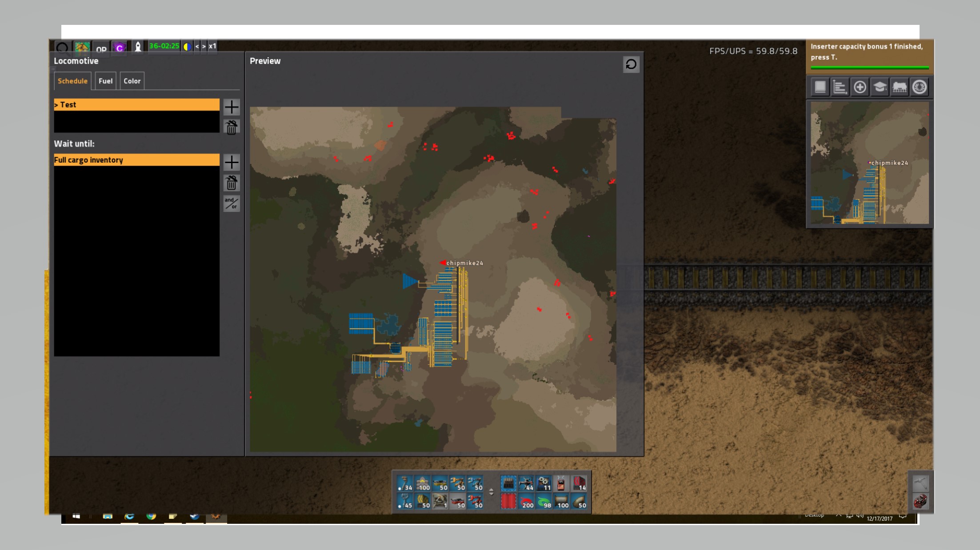The image size is (980, 550).
Task: Select the pipe slot with 100
Action: pos(561,501)
